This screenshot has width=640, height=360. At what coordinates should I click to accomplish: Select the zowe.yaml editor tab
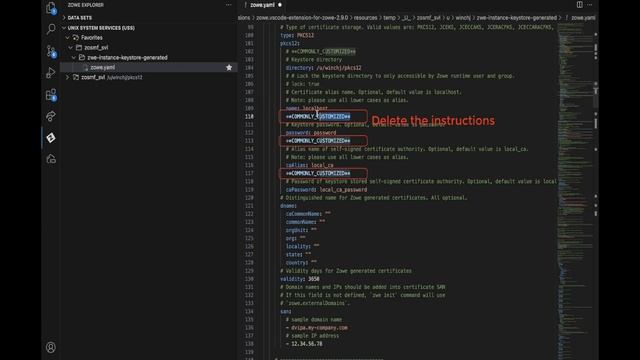(262, 5)
